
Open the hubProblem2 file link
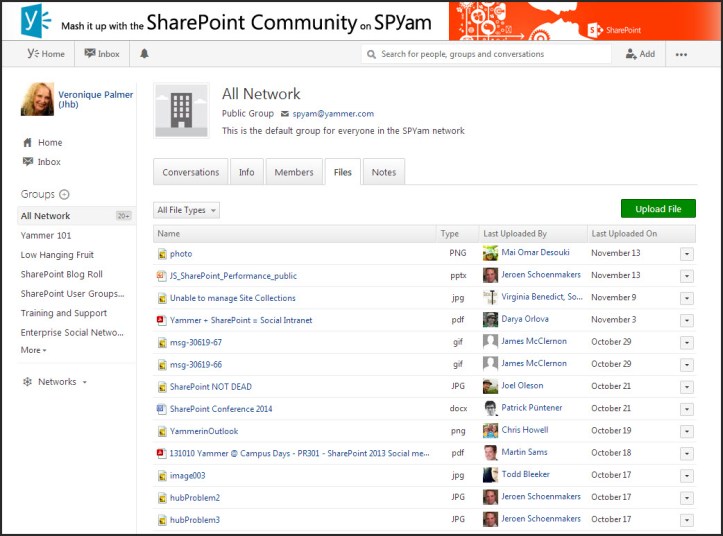pyautogui.click(x=195, y=498)
